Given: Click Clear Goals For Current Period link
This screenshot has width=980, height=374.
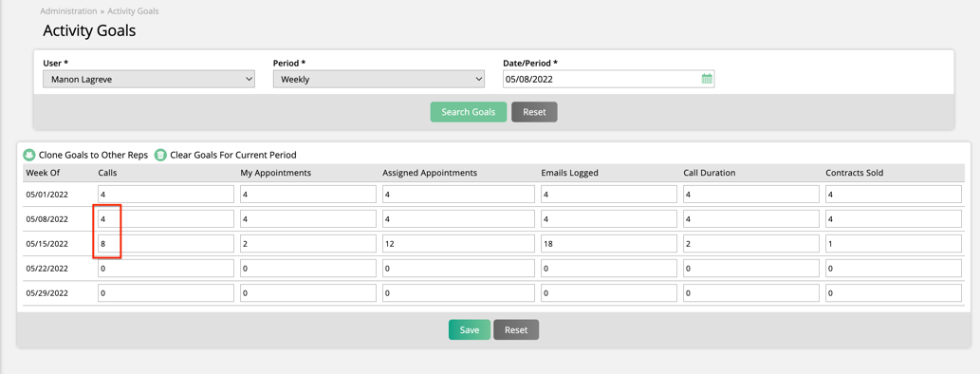Looking at the screenshot, I should [x=233, y=155].
